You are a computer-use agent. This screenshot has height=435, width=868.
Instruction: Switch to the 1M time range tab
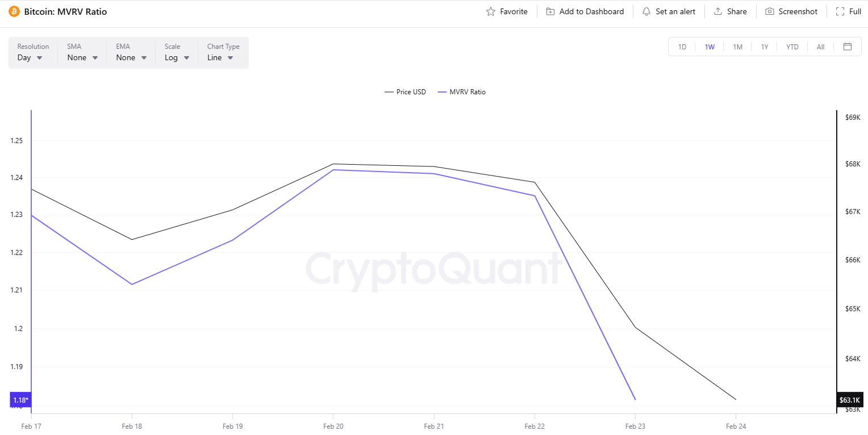tap(737, 47)
